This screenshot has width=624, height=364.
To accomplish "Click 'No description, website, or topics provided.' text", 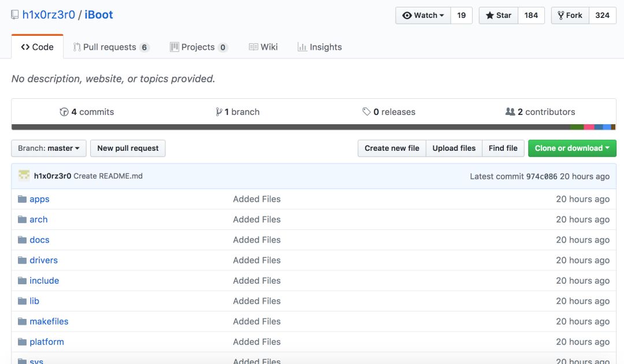I will click(x=113, y=79).
